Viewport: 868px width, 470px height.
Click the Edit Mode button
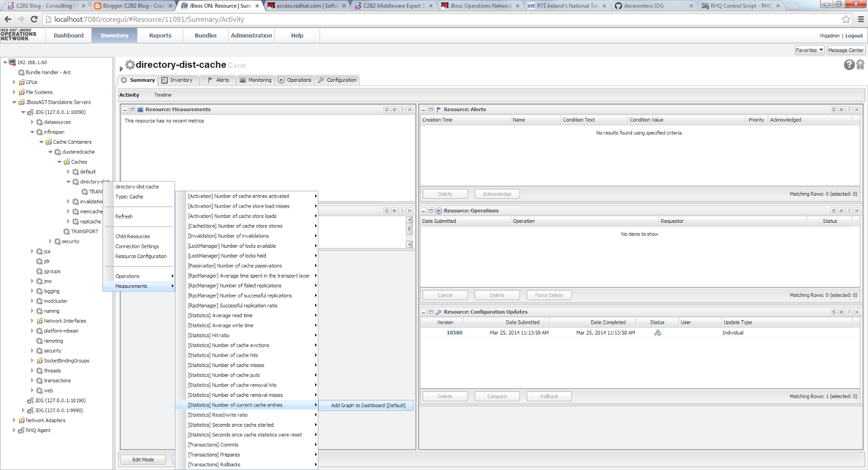tap(143, 460)
